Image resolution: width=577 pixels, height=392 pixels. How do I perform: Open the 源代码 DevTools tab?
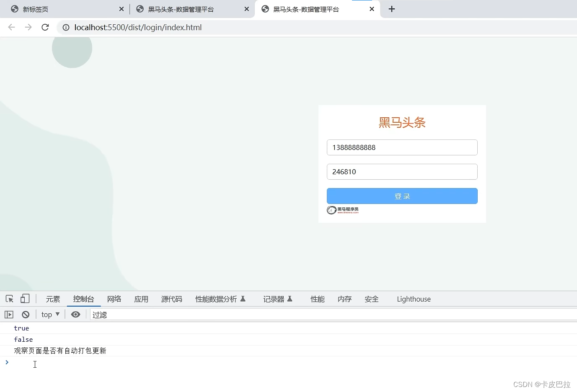[172, 299]
